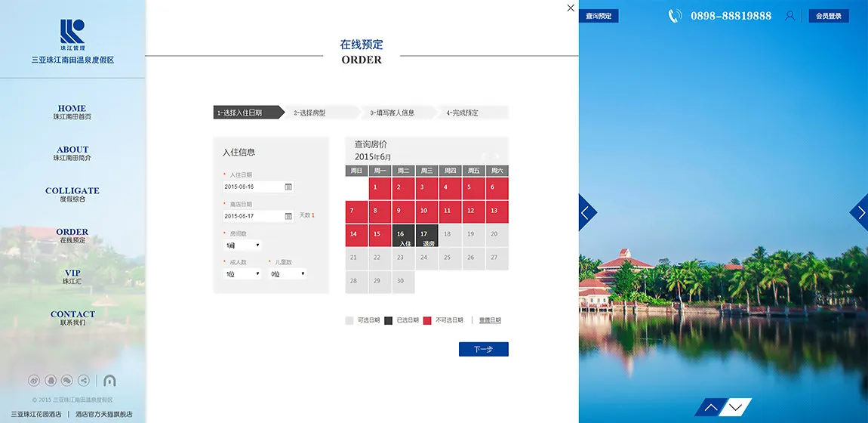Open the Weibo social icon

point(34,381)
